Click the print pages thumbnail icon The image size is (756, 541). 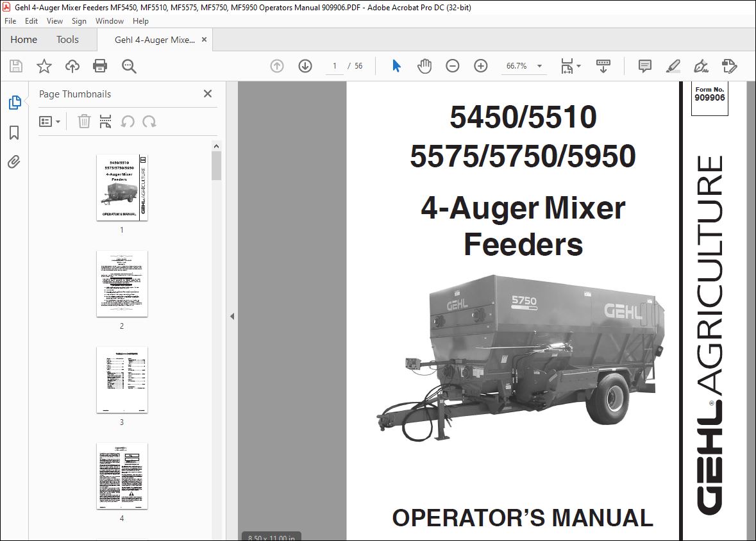pyautogui.click(x=105, y=122)
